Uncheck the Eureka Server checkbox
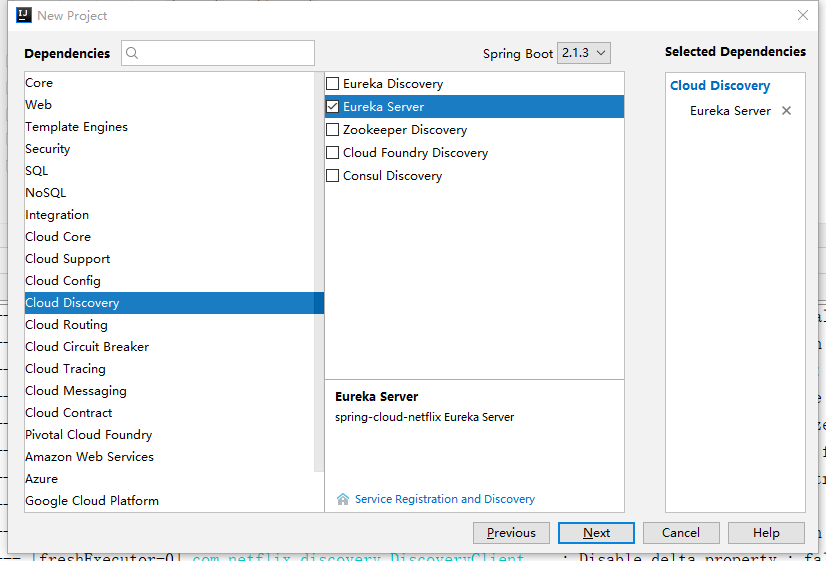826x561 pixels. (332, 106)
